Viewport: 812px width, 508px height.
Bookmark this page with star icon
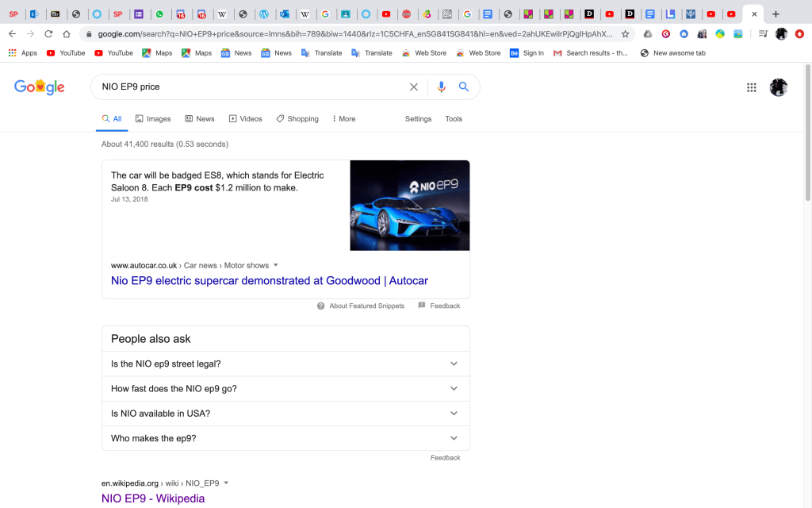pos(625,34)
